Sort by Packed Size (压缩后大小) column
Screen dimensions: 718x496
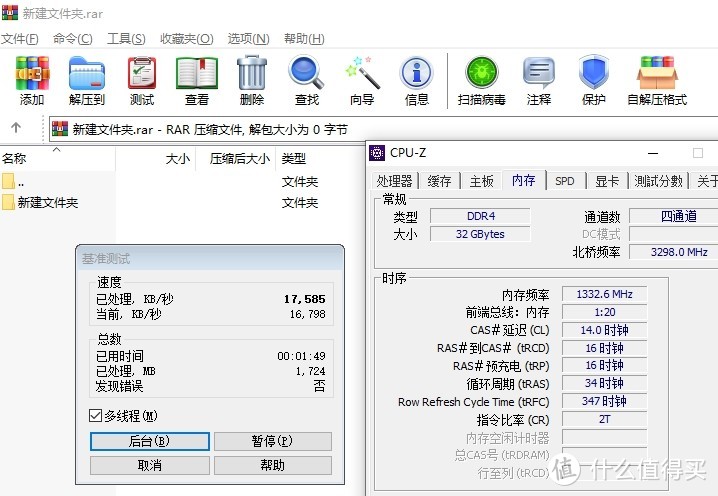tap(235, 159)
